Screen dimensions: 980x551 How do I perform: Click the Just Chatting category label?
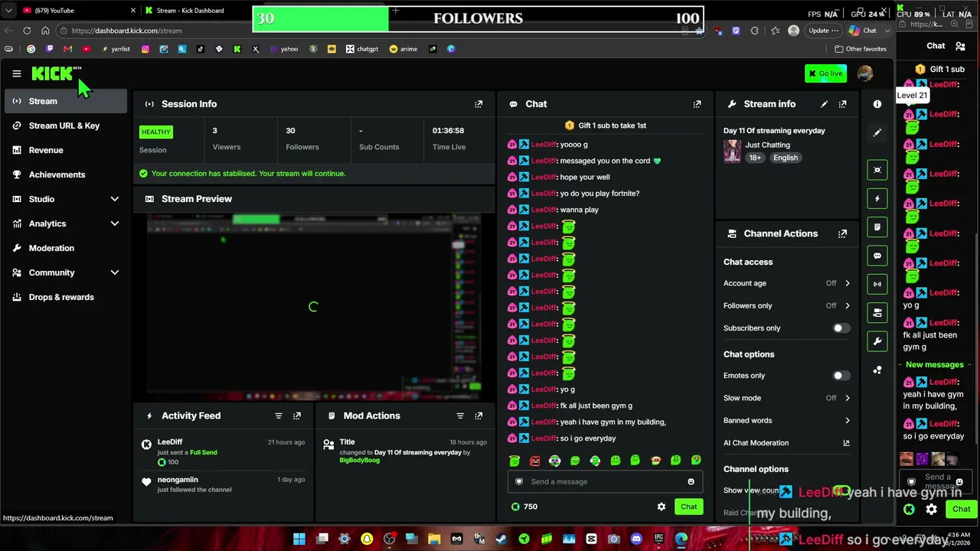point(768,145)
